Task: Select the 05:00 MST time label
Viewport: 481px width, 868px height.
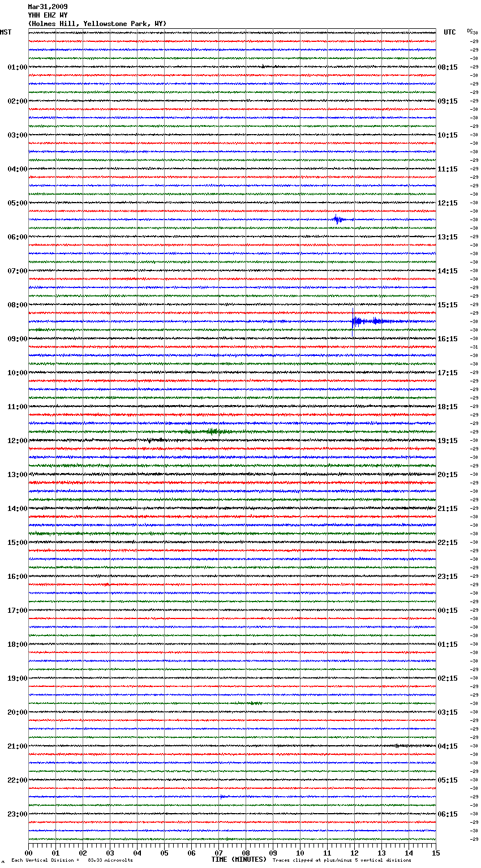Action: 18,203
